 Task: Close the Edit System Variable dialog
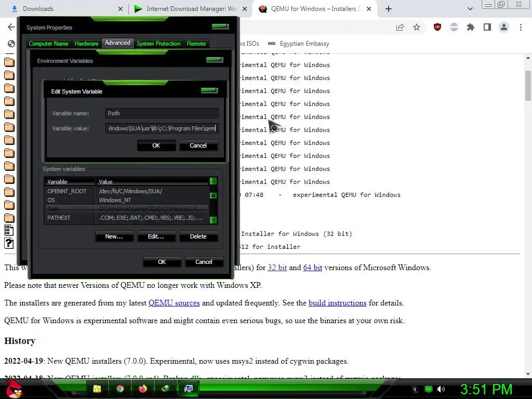(209, 90)
